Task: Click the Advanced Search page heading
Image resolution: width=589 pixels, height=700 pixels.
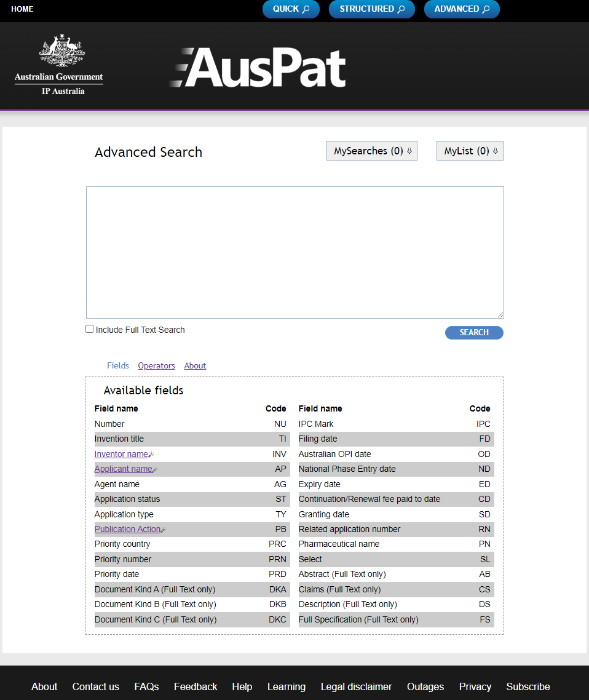Action: [149, 152]
